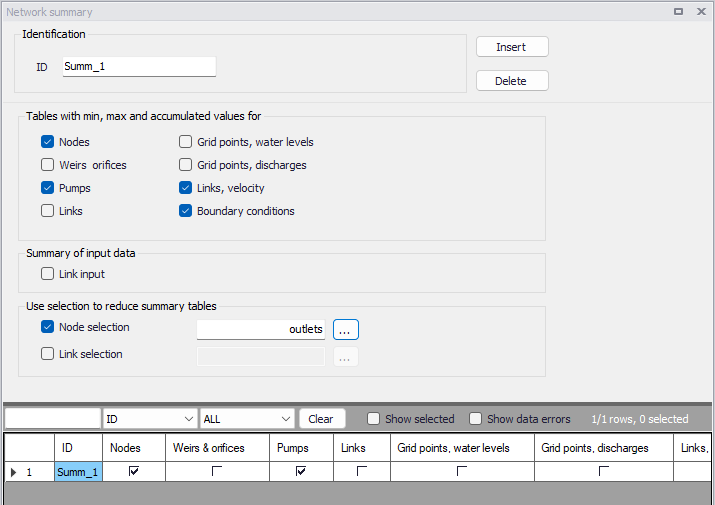Screen dimensions: 715x505
Task: Select the Summ_1 table cell
Action: (x=78, y=472)
